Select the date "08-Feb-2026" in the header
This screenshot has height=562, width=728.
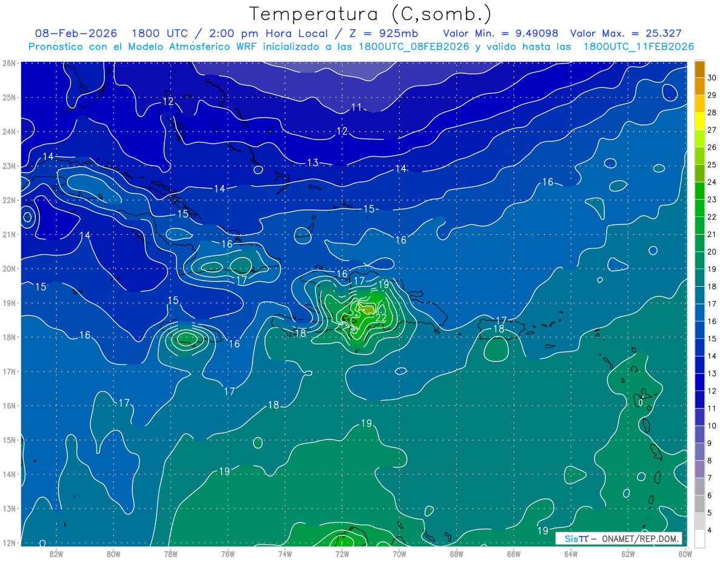(x=76, y=33)
